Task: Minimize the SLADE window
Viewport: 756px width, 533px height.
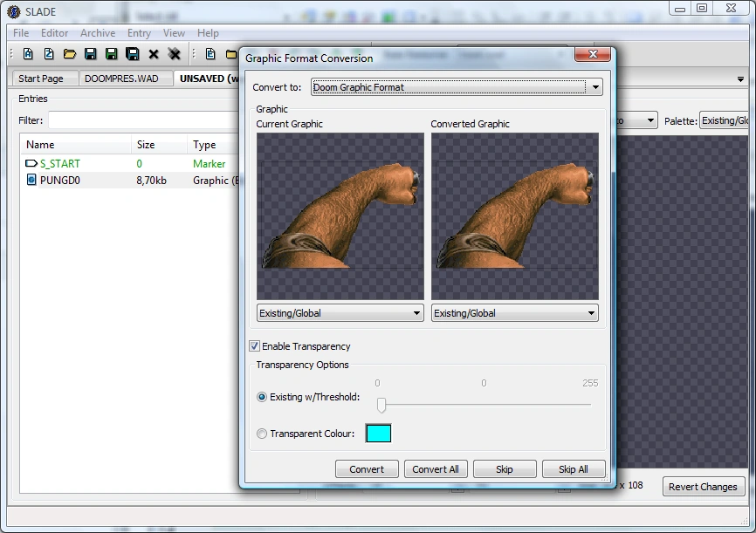Action: (680, 9)
